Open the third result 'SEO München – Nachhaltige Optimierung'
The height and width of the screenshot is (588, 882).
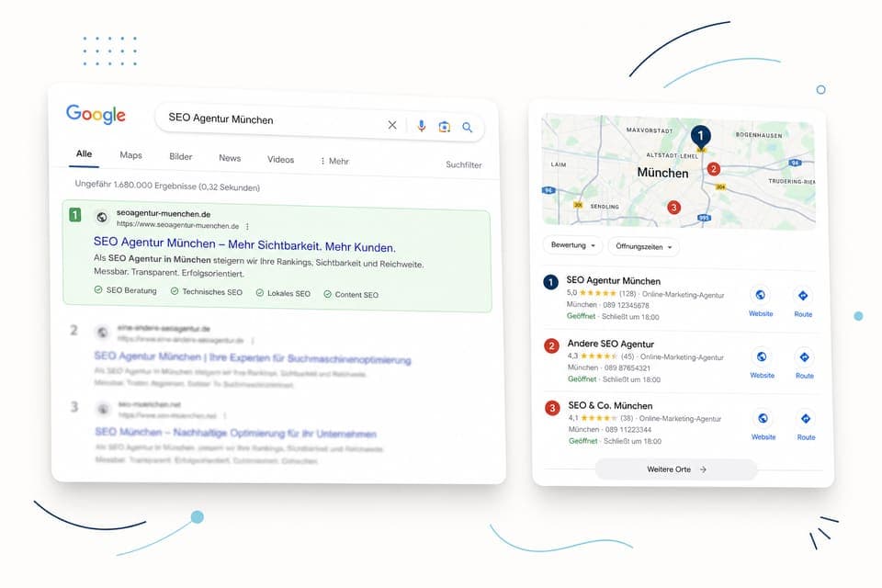pos(236,433)
